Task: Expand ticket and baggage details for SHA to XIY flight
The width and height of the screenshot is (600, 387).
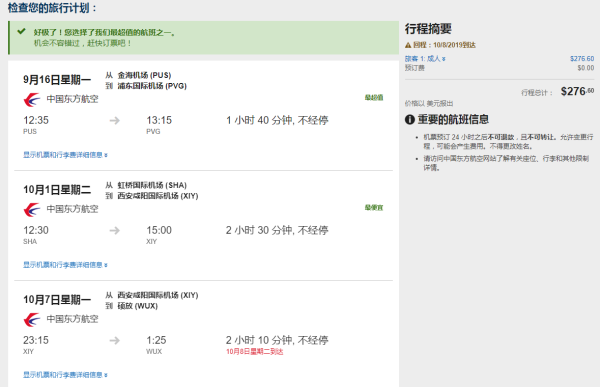Action: (x=65, y=265)
